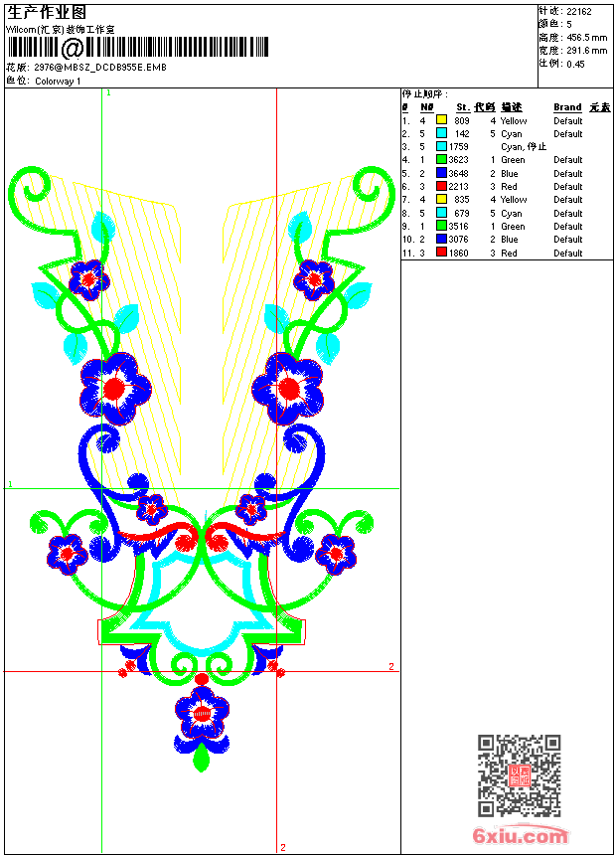Click the large @ symbol in the barcode
616x855 pixels.
pyautogui.click(x=73, y=48)
